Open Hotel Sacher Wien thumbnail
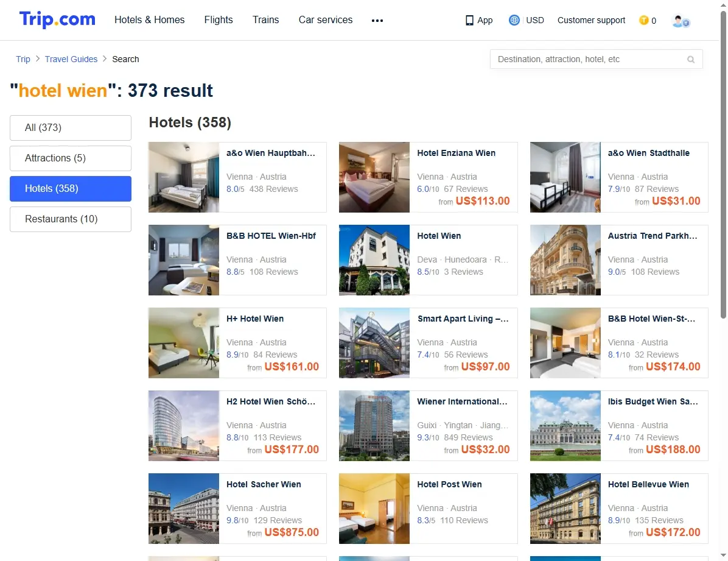This screenshot has width=728, height=561. click(184, 509)
